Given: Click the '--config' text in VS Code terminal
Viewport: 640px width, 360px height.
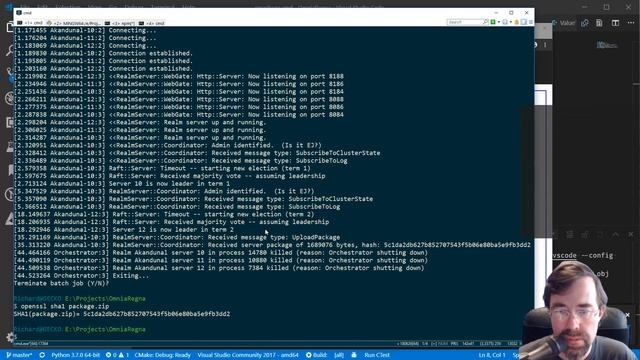Looking at the screenshot, I should point(597,256).
